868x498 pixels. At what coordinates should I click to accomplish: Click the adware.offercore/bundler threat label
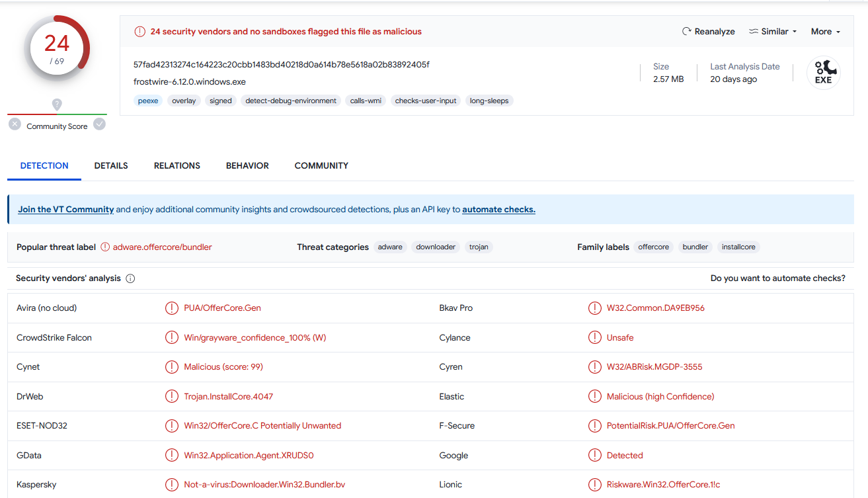tap(163, 247)
